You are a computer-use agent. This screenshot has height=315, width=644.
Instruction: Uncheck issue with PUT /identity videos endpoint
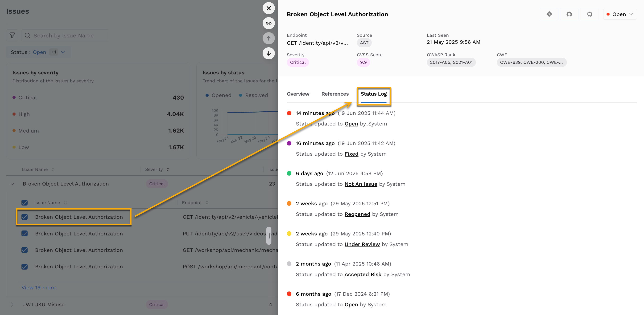click(25, 234)
